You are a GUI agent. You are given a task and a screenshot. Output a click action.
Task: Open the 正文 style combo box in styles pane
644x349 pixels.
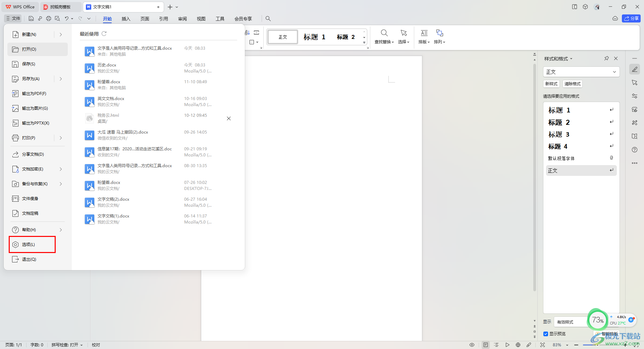click(x=581, y=72)
